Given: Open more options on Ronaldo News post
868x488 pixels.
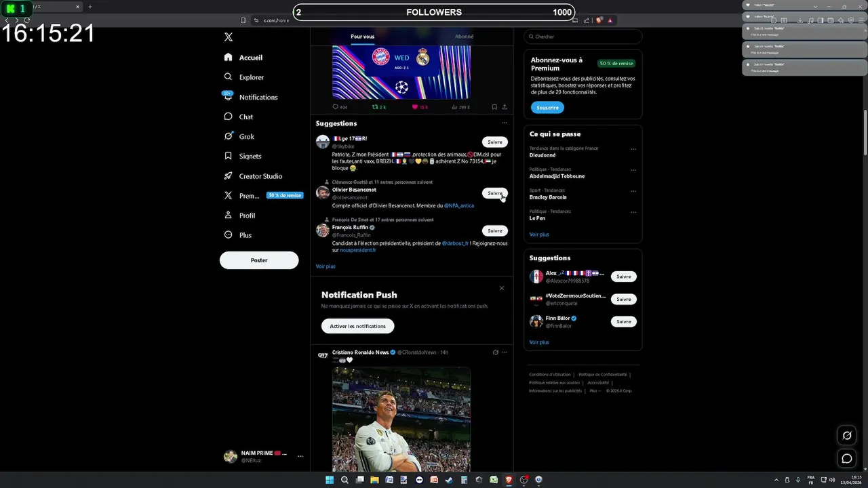Looking at the screenshot, I should coord(505,352).
